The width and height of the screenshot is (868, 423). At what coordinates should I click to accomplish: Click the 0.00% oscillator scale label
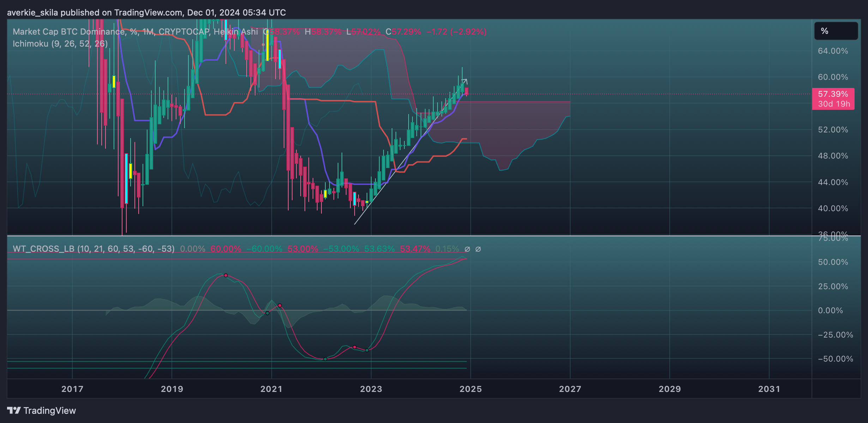pos(831,310)
